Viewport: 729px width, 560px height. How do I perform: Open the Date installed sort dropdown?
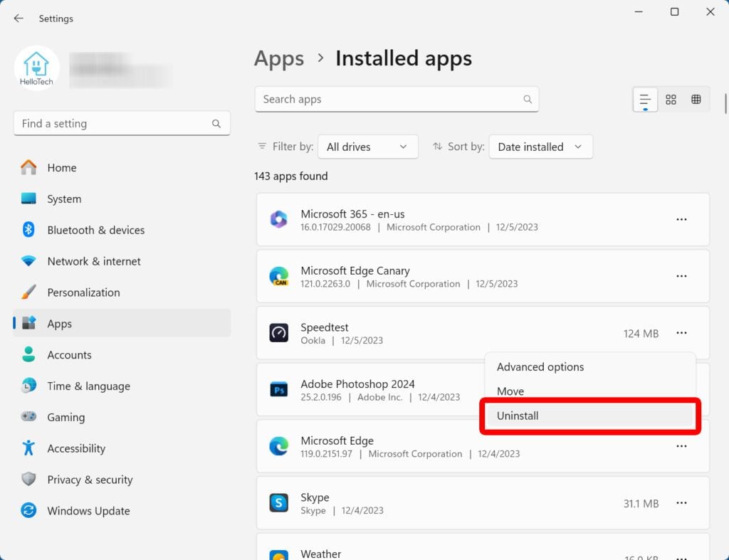(x=540, y=147)
